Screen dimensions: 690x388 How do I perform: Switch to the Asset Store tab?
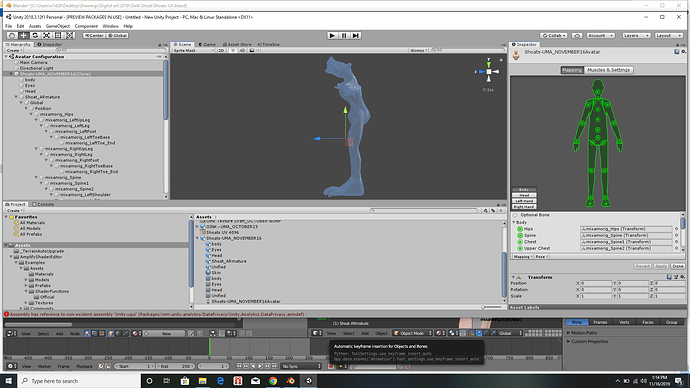coord(237,44)
